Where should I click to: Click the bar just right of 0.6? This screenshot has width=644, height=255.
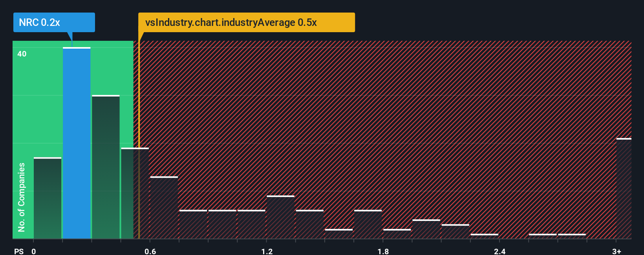(x=164, y=208)
